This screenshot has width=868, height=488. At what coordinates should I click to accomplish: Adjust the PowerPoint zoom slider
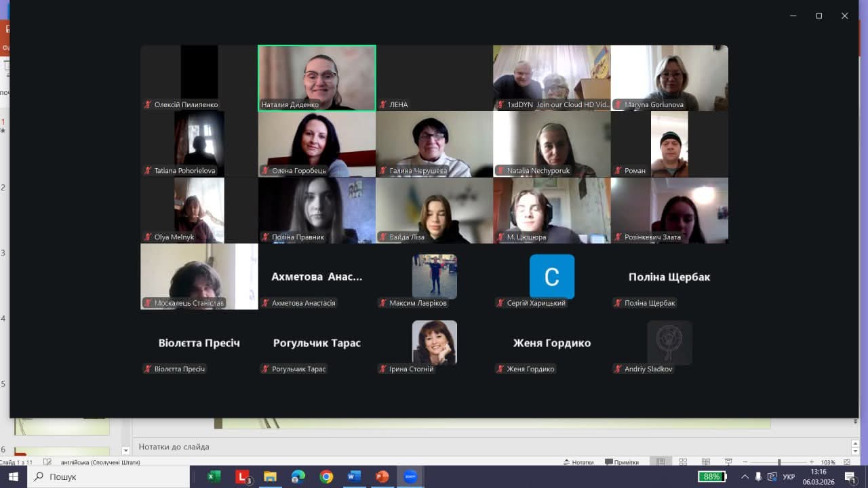pyautogui.click(x=778, y=462)
